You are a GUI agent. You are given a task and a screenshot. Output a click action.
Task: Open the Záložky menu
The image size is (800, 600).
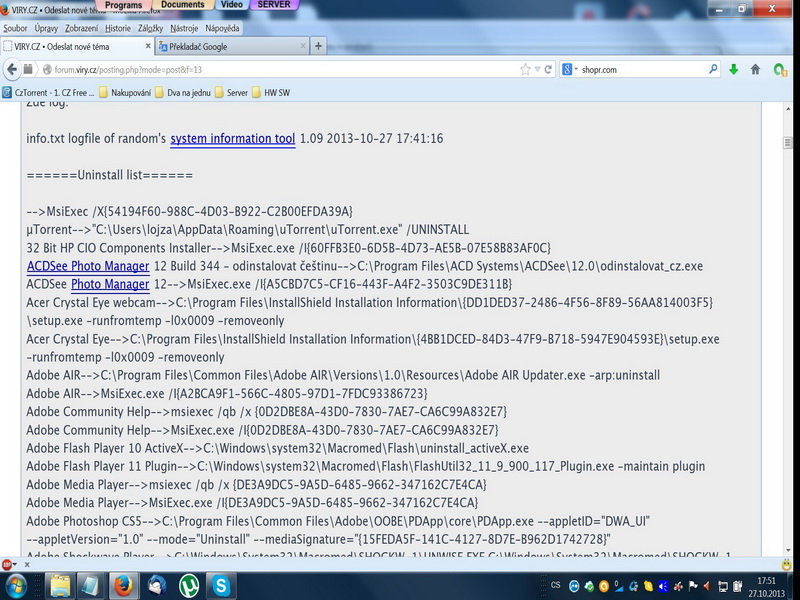point(152,29)
